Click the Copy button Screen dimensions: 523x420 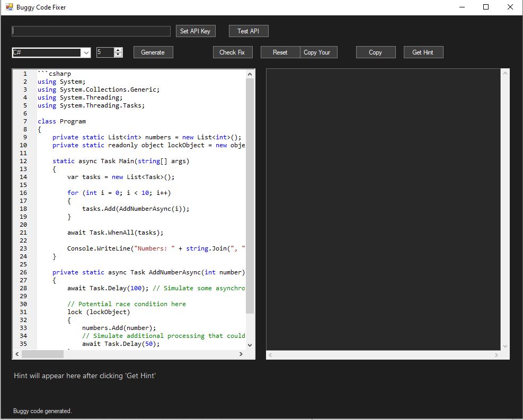(x=376, y=52)
